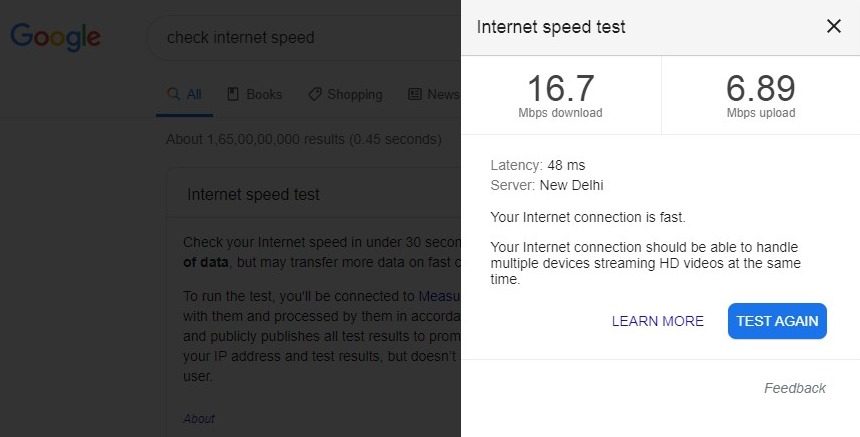860x437 pixels.
Task: Click the partially hidden Measurement Lab link
Action: pos(439,296)
